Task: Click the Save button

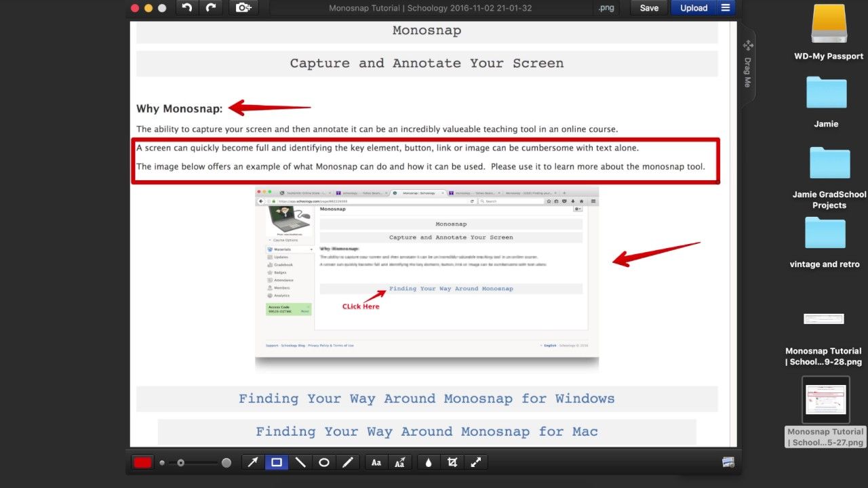Action: pyautogui.click(x=649, y=8)
